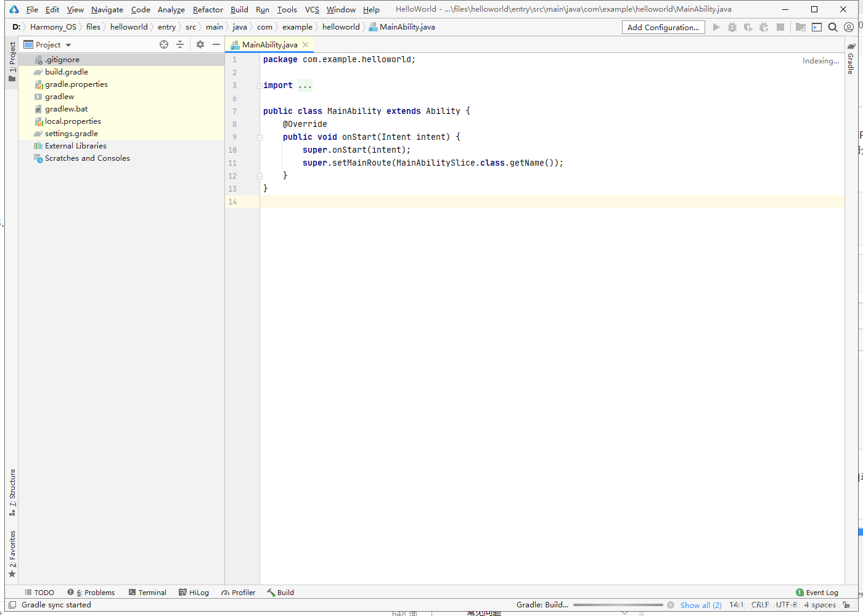Click the Add Configuration... button
This screenshot has width=863, height=616.
pyautogui.click(x=663, y=27)
